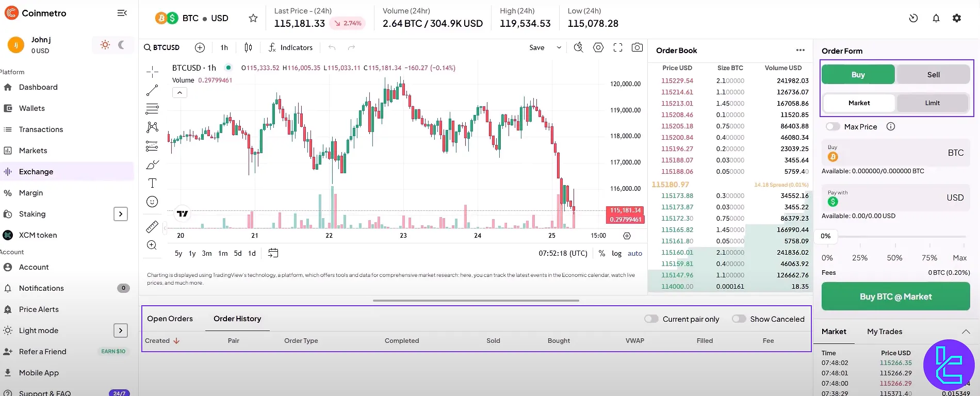Show Max Price info icon
The image size is (980, 396).
point(891,126)
